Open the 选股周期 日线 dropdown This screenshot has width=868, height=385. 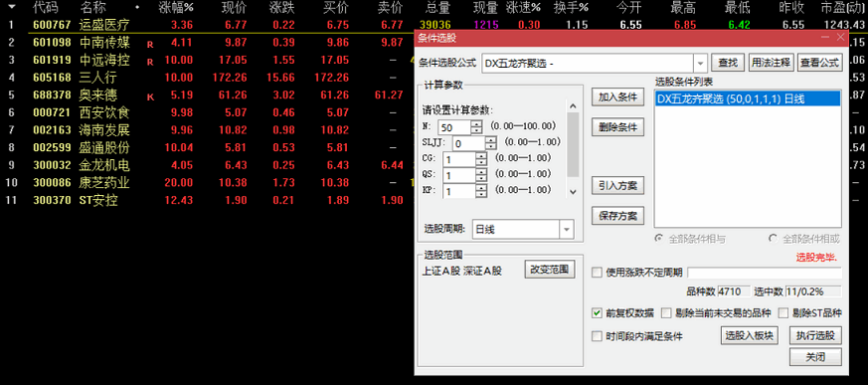click(567, 230)
